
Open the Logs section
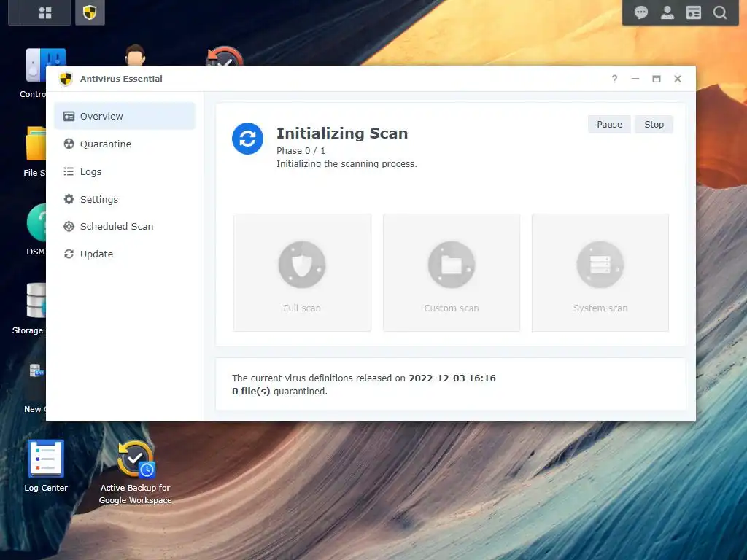click(124, 171)
